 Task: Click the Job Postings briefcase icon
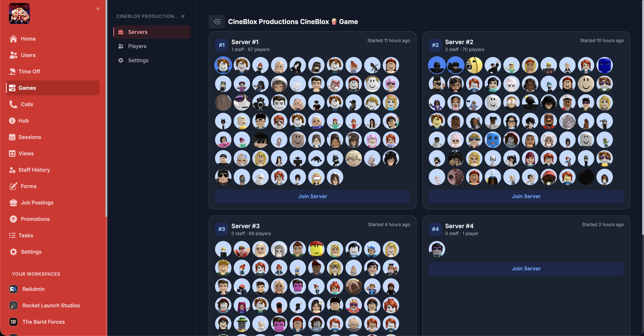point(13,203)
